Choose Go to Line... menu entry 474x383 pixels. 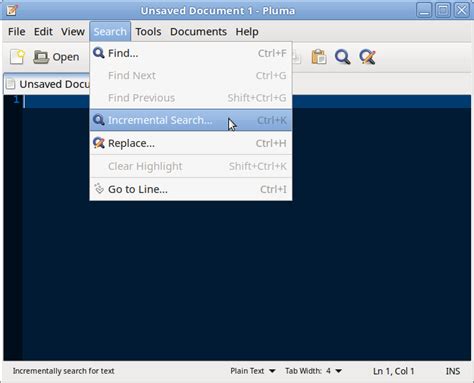[x=191, y=189]
